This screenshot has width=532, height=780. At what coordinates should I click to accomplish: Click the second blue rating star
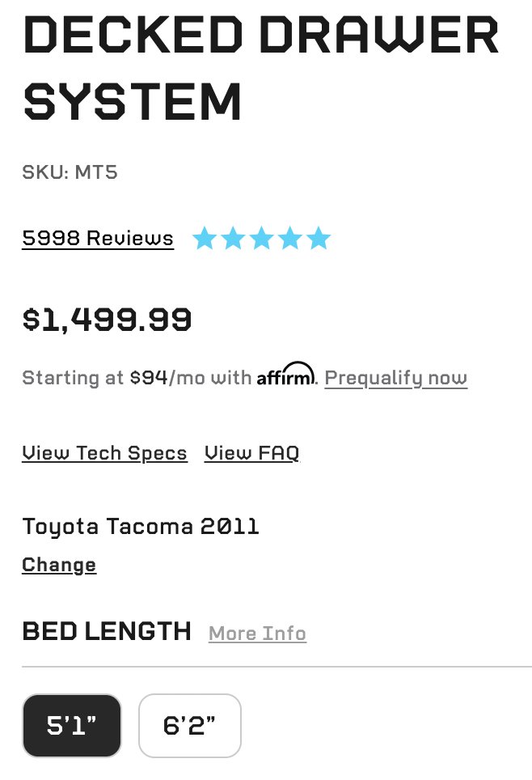click(233, 238)
